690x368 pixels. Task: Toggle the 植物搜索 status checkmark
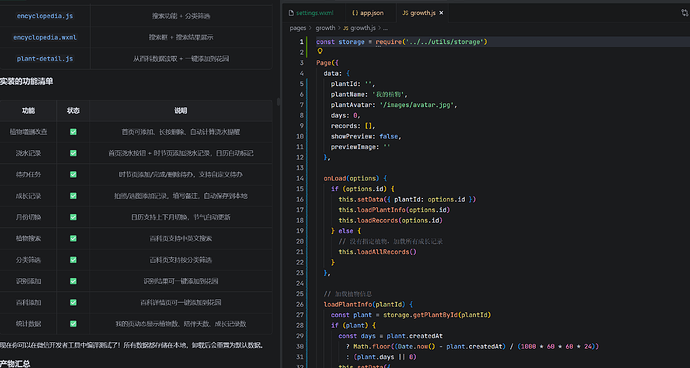click(x=73, y=238)
